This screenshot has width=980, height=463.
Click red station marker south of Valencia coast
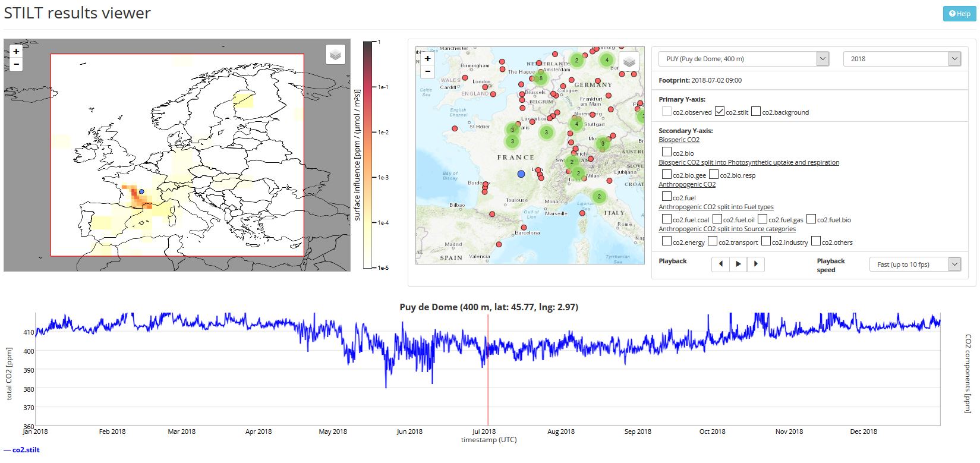499,244
